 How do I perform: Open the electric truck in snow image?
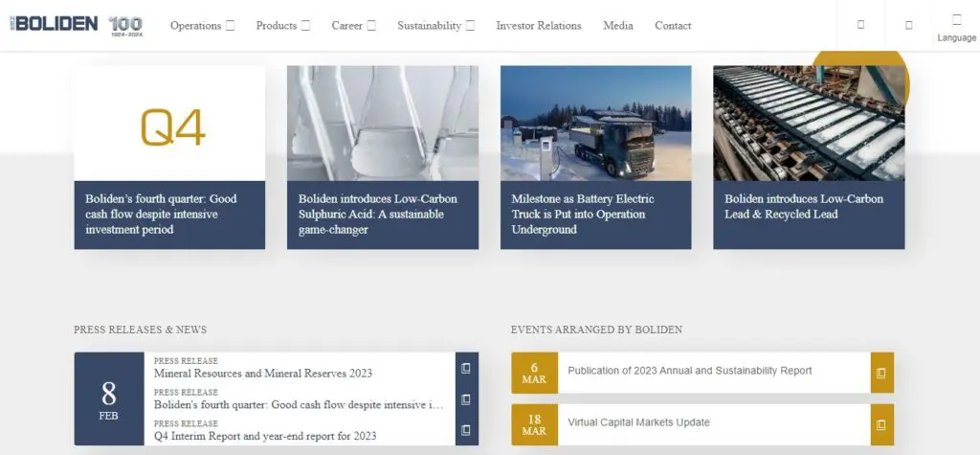coord(595,124)
